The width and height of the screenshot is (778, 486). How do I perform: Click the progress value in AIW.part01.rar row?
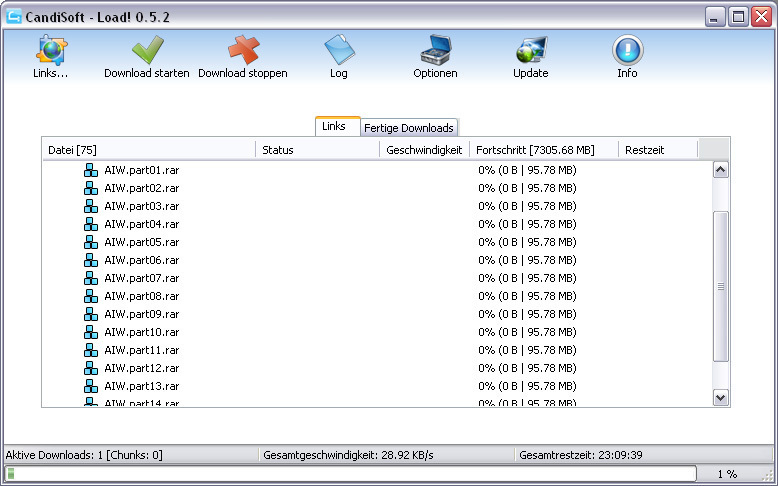(x=527, y=170)
